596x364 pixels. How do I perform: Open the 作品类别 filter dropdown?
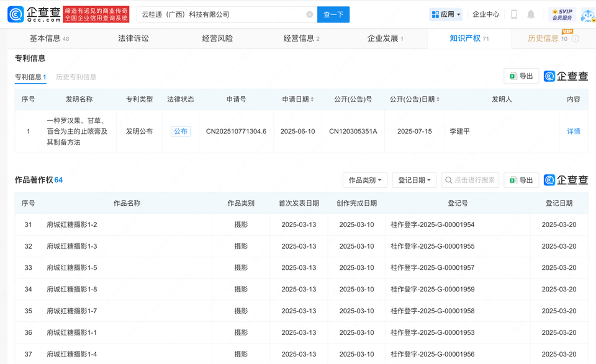pos(365,180)
